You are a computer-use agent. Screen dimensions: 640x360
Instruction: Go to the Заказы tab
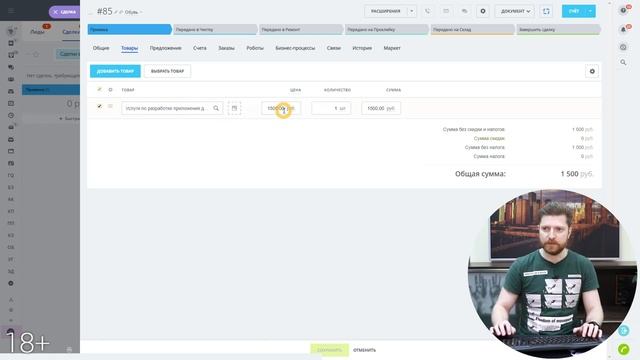[x=226, y=48]
